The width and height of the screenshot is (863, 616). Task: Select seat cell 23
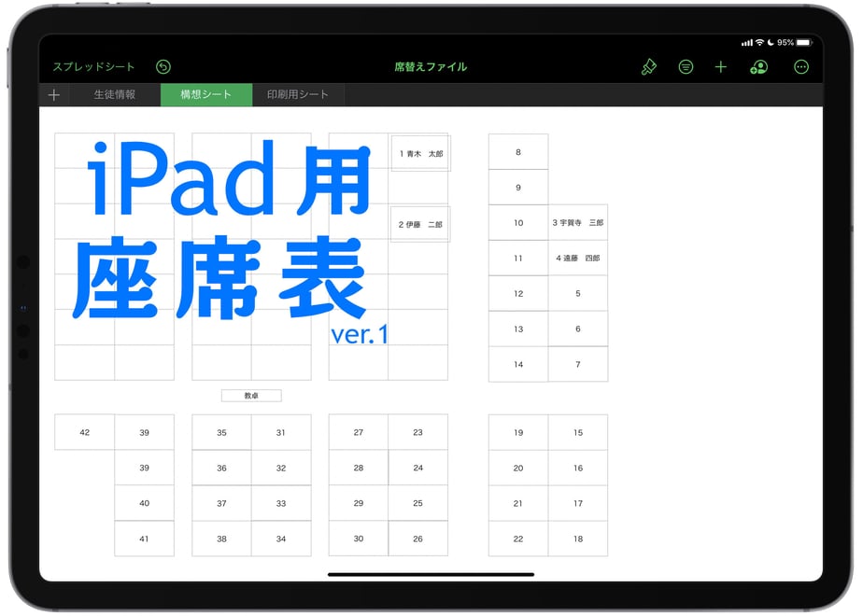[x=417, y=432]
